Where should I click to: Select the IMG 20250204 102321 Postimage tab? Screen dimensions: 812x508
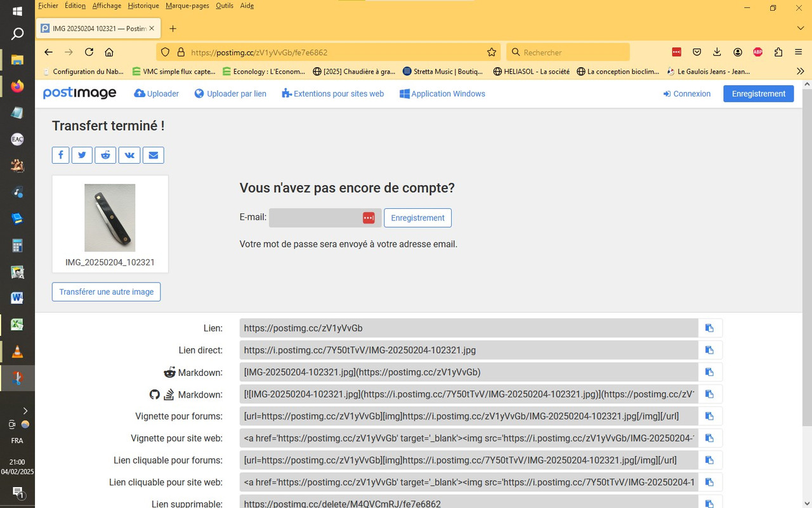pos(98,29)
